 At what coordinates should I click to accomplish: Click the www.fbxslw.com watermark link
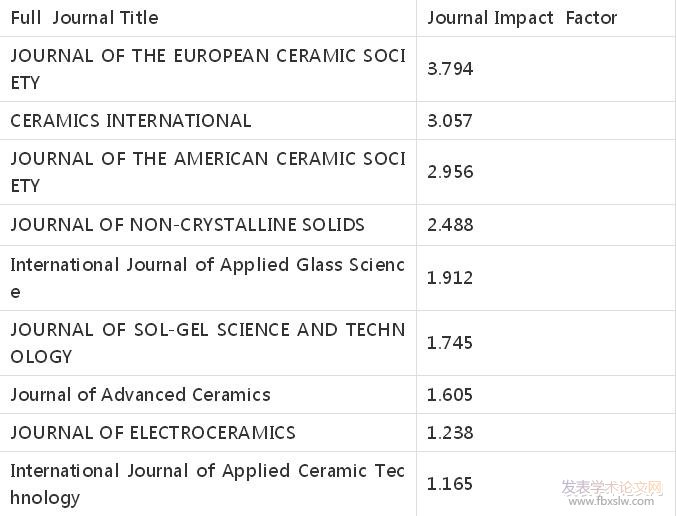[611, 501]
